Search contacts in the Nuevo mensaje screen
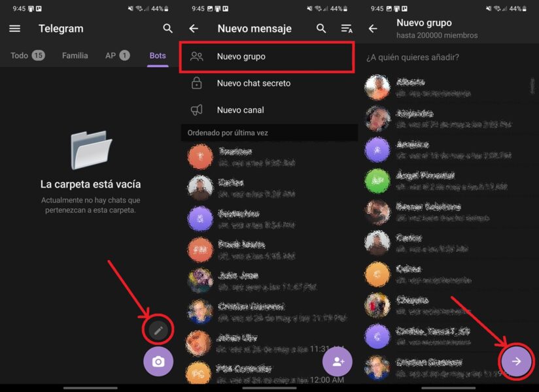Viewport: 539px width, 392px height. [x=321, y=29]
